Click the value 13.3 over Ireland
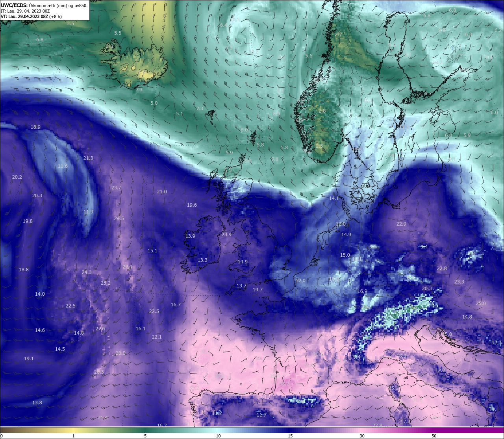 click(202, 260)
